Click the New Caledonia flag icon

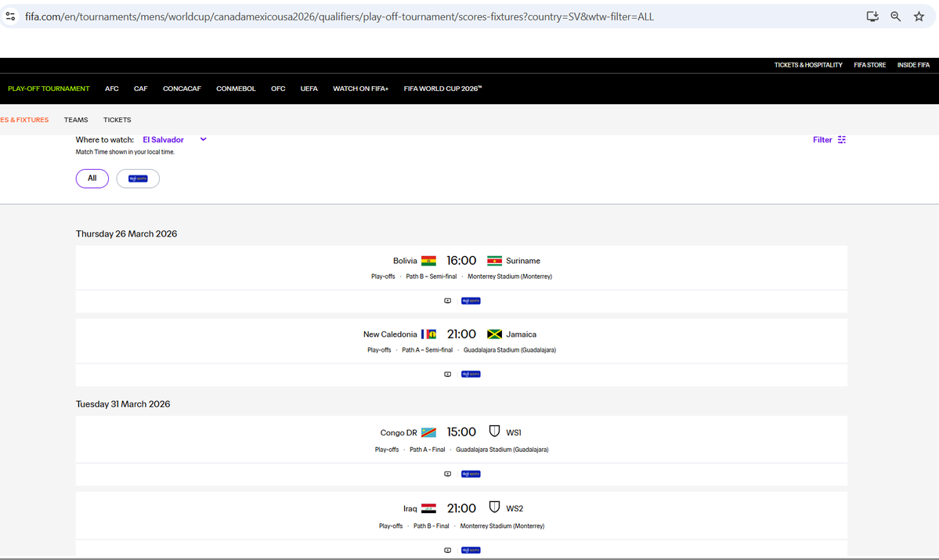click(428, 334)
